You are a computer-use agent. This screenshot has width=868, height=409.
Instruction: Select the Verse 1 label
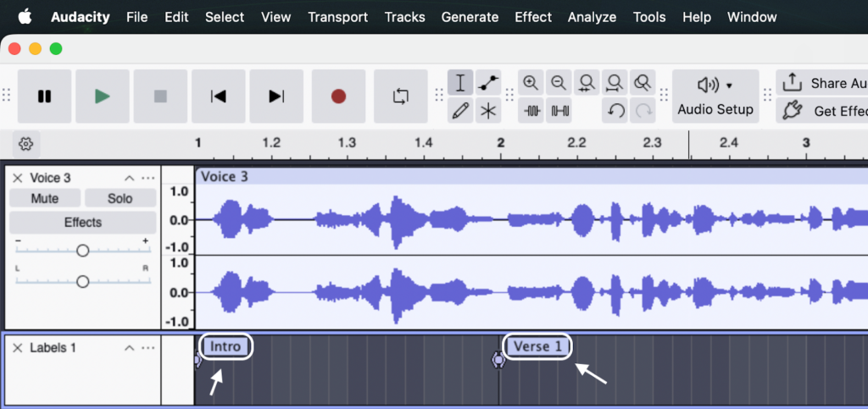tap(537, 346)
